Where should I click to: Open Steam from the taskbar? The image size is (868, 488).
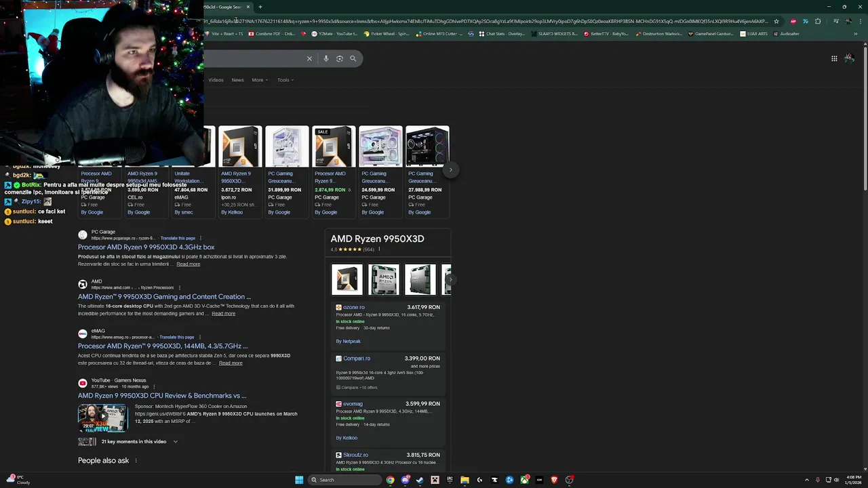(420, 480)
